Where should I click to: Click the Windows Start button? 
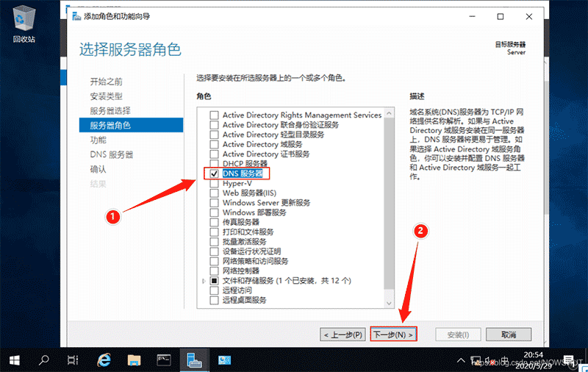point(14,359)
